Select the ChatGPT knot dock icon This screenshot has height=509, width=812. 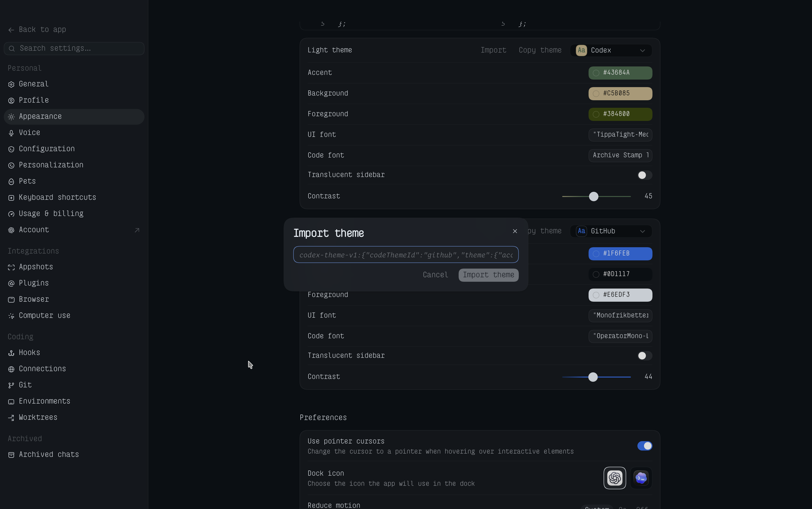tap(615, 478)
